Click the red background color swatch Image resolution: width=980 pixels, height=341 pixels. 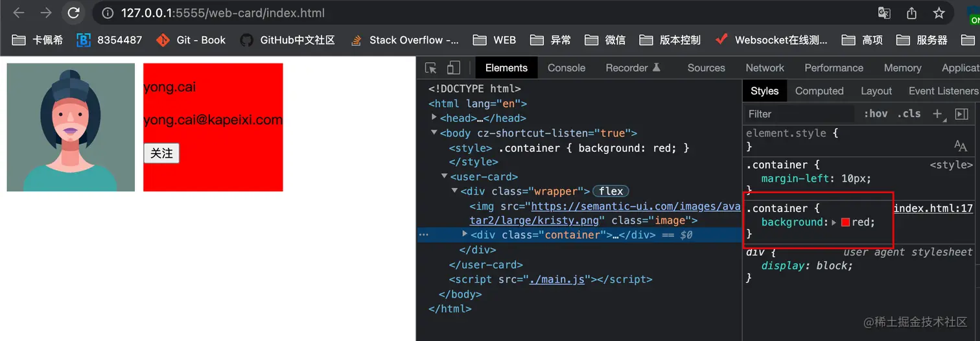845,222
